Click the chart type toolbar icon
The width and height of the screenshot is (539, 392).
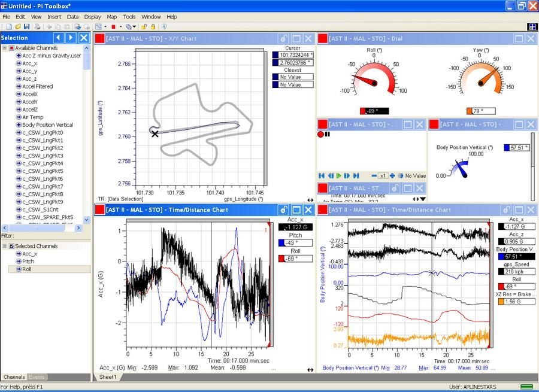98,26
